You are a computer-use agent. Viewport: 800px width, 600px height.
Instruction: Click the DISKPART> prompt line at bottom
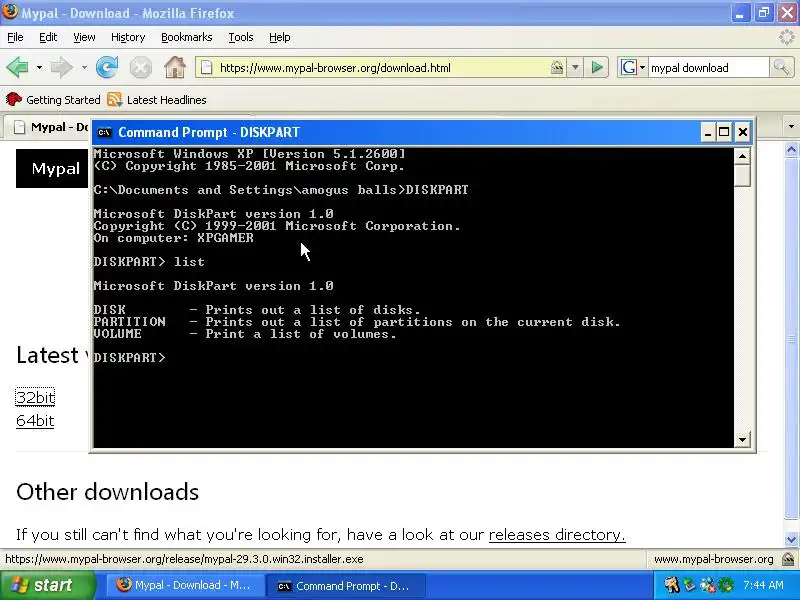[130, 358]
